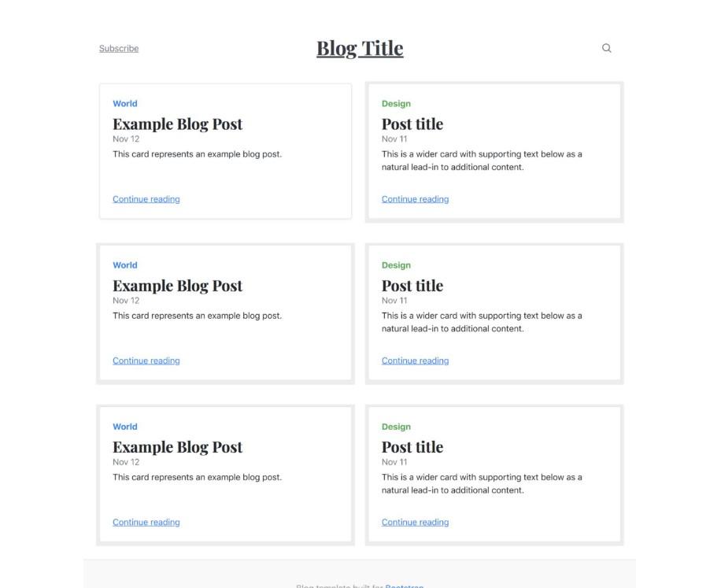Click Continue reading on the bottom Design card
Viewport: 721px width, 588px height.
pos(415,521)
